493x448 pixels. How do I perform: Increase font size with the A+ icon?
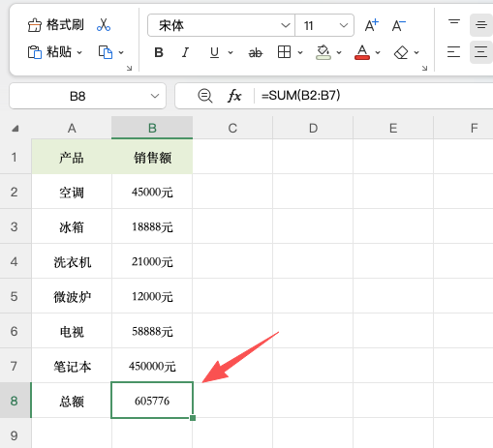(x=372, y=25)
